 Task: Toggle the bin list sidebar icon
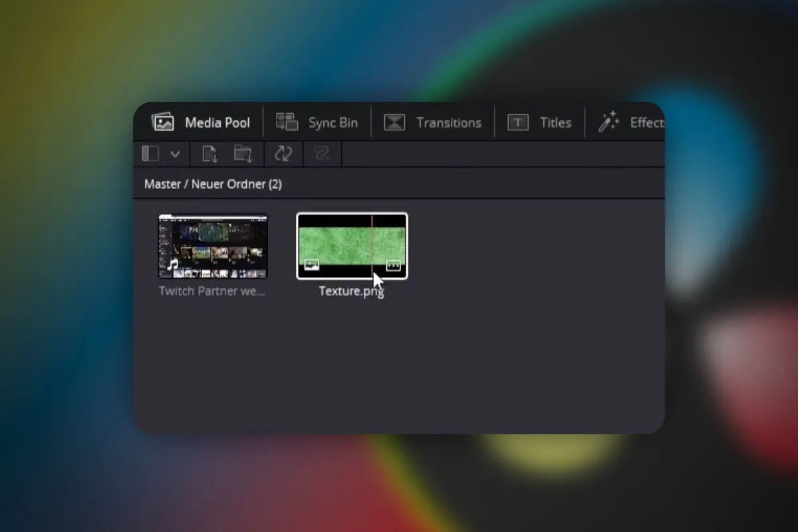(x=151, y=154)
